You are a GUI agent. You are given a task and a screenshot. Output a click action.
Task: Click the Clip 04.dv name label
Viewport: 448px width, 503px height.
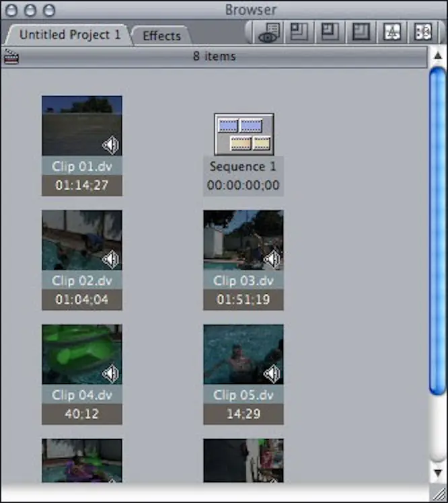click(82, 395)
